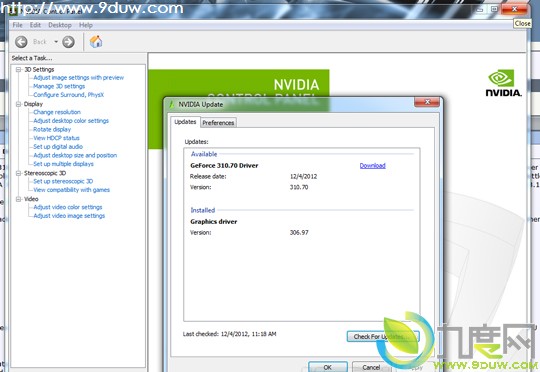
Task: Click the Graphics driver entry
Action: [x=214, y=222]
